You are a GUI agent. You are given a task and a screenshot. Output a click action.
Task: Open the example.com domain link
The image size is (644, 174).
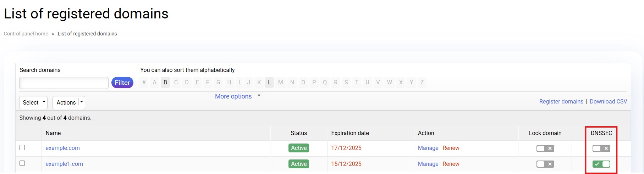pyautogui.click(x=62, y=148)
